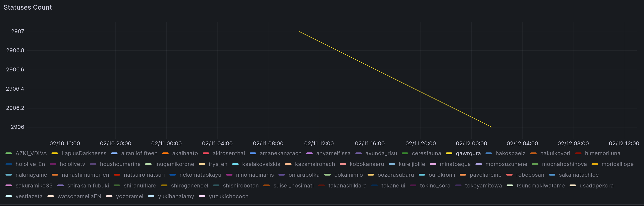Click the minatoaqua pink legend marker
The image size is (644, 206).
[433, 164]
